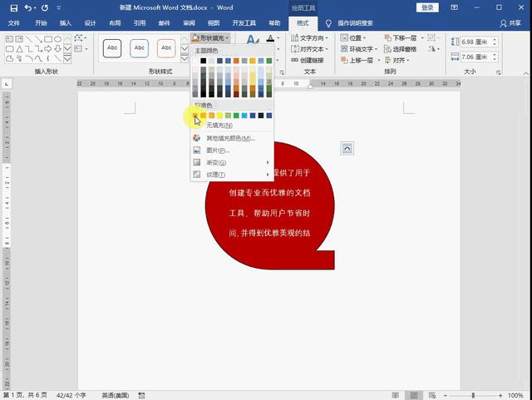Click the 共享 share button
Screen dimensions: 532x400
pyautogui.click(x=510, y=23)
